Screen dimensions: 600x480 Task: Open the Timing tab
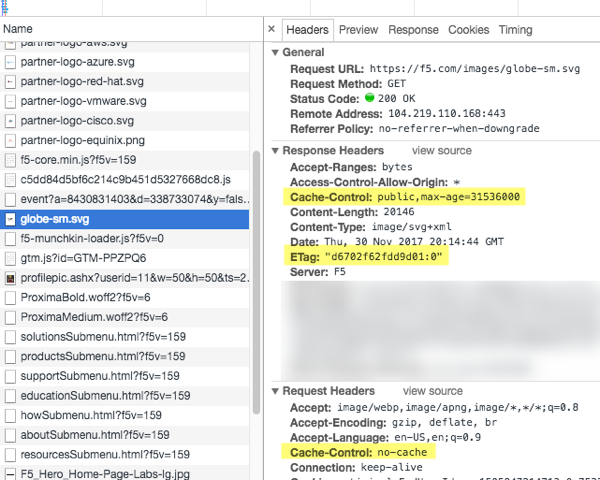pos(515,30)
